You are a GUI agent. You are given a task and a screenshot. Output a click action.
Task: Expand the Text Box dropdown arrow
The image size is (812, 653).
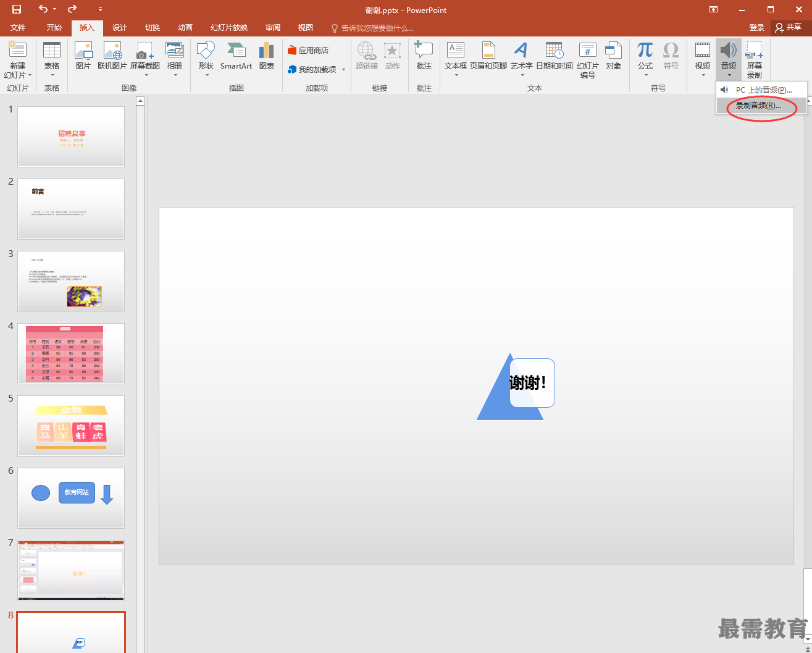click(456, 75)
